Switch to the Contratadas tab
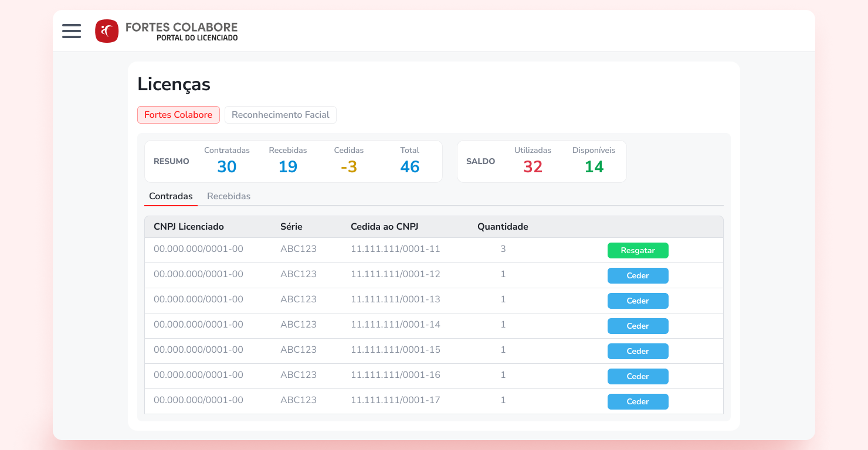Viewport: 868px width, 450px height. [171, 196]
